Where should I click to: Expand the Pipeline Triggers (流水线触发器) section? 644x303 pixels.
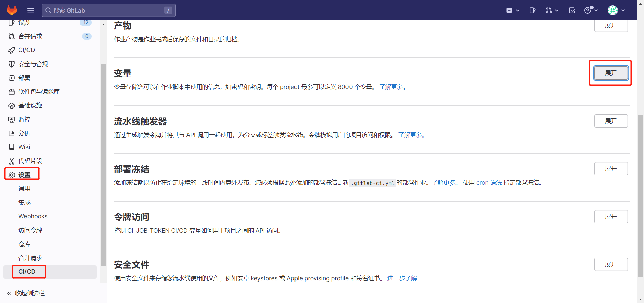pyautogui.click(x=611, y=121)
